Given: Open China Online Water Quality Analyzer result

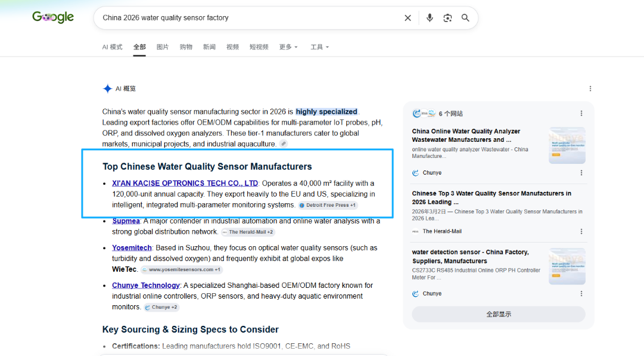Looking at the screenshot, I should (466, 135).
